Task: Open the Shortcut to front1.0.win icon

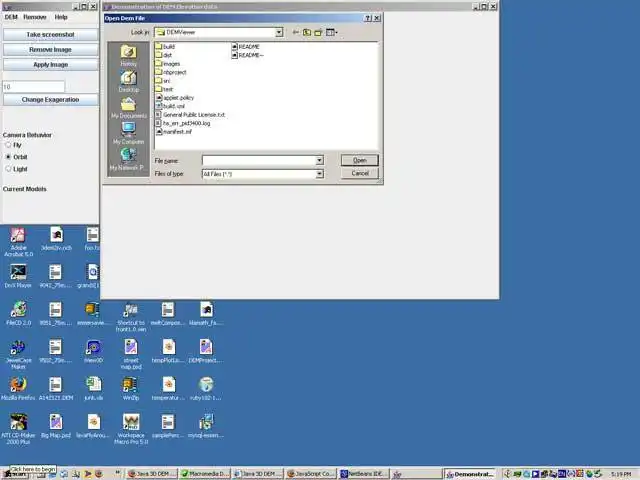Action: pos(131,316)
